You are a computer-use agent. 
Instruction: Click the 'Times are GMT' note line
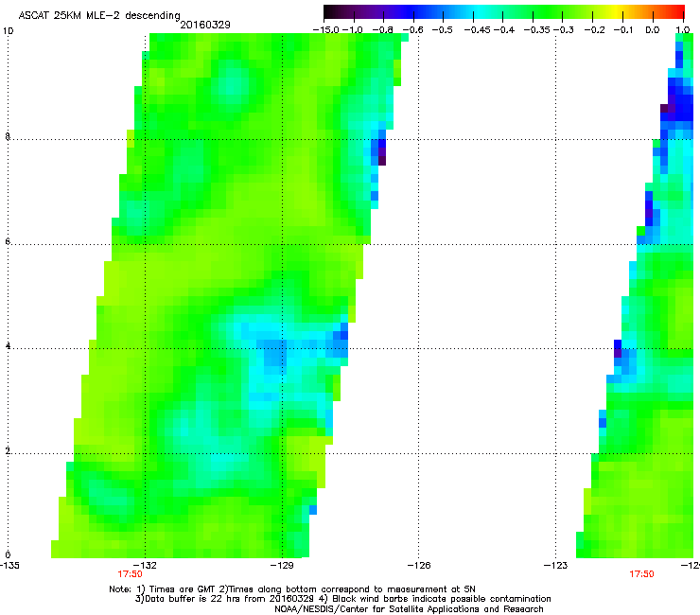coord(292,589)
